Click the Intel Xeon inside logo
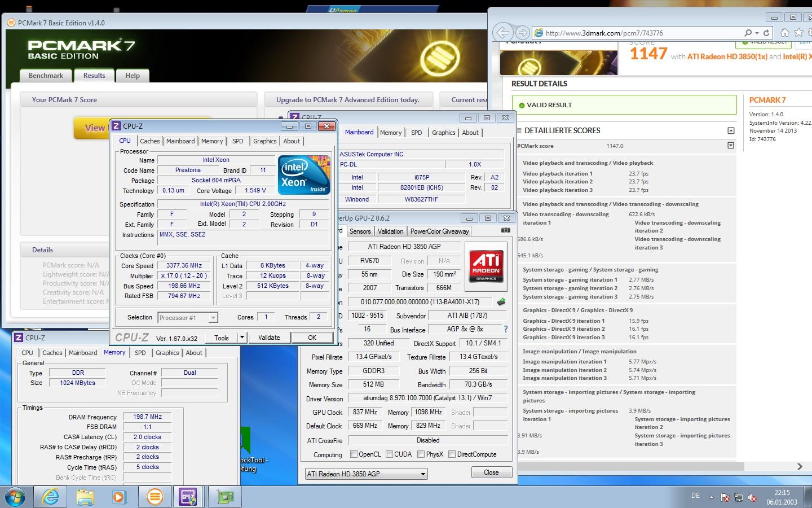The width and height of the screenshot is (812, 508). 304,174
